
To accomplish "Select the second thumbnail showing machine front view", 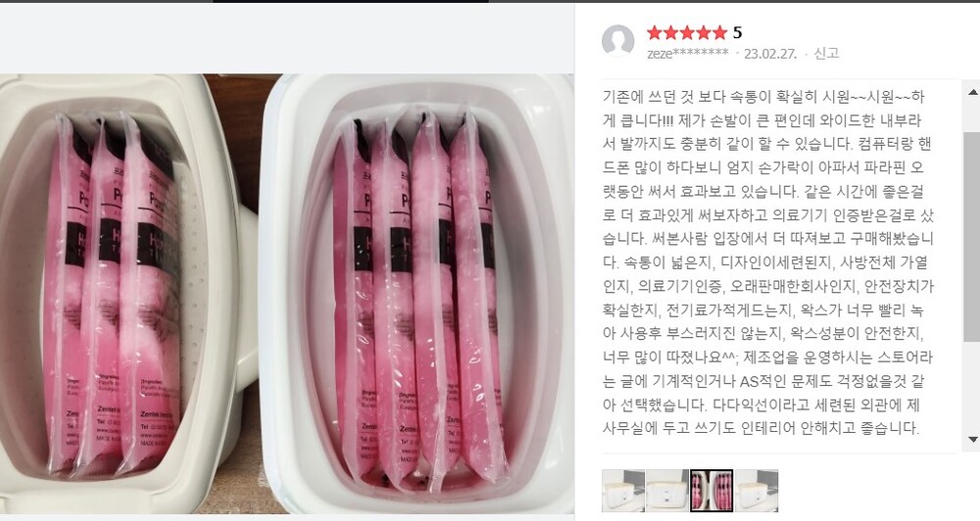I will [x=666, y=491].
